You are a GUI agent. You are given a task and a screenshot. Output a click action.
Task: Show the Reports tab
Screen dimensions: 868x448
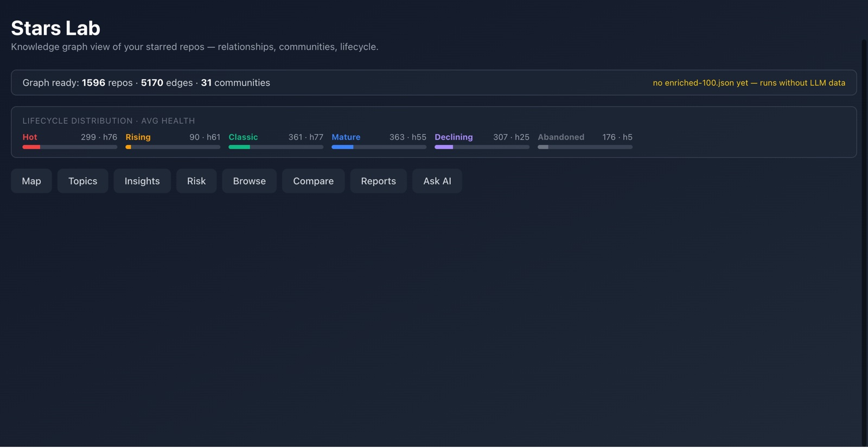[379, 181]
